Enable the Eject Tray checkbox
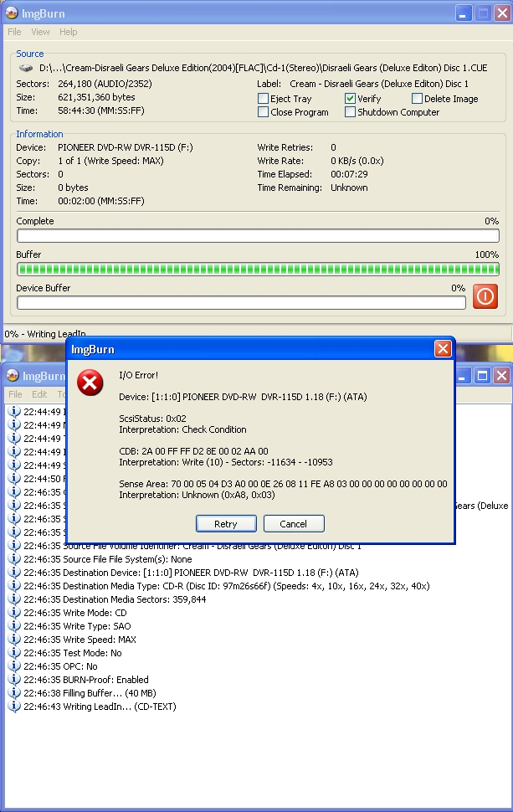 point(263,99)
